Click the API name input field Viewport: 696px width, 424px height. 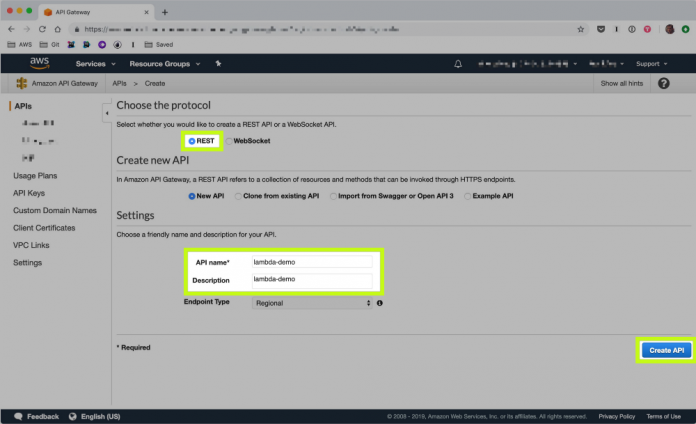312,262
